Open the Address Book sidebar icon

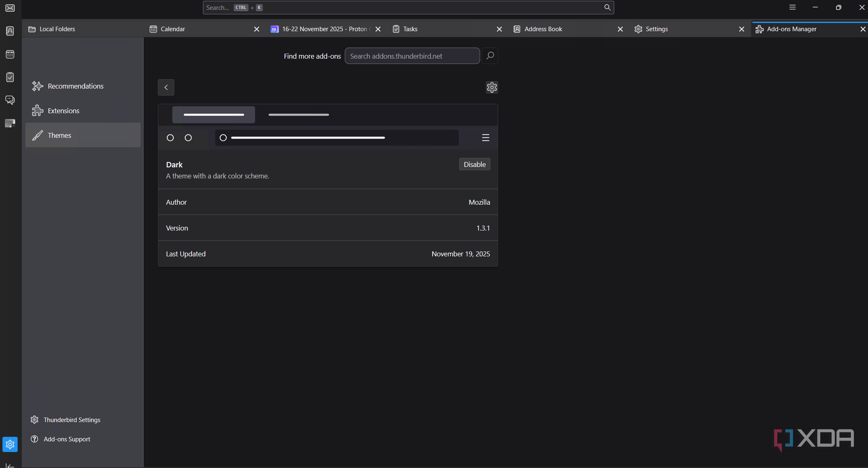10,31
